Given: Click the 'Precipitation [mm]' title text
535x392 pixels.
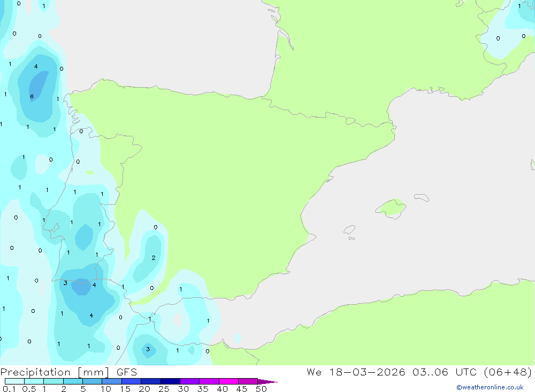Looking at the screenshot, I should (55, 372).
